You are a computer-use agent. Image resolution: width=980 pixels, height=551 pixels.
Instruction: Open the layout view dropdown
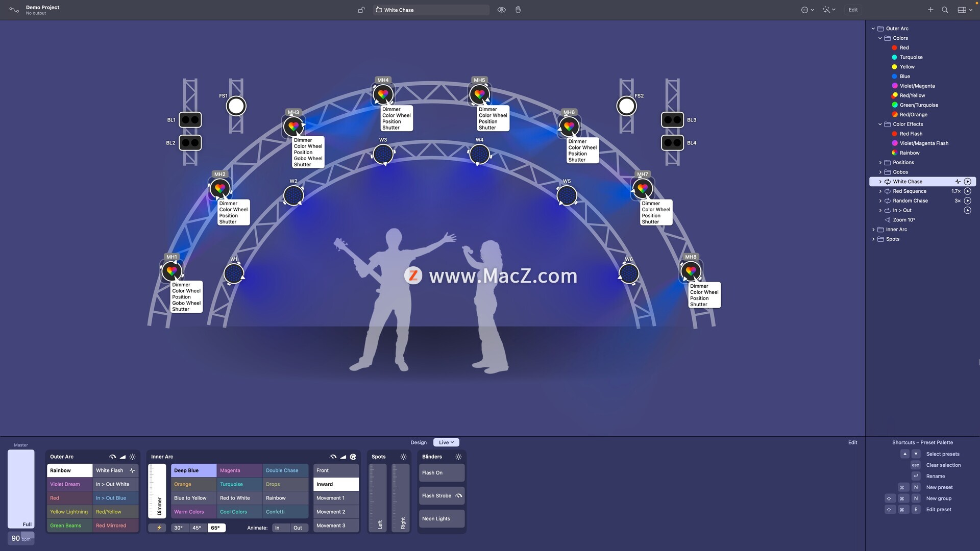964,10
